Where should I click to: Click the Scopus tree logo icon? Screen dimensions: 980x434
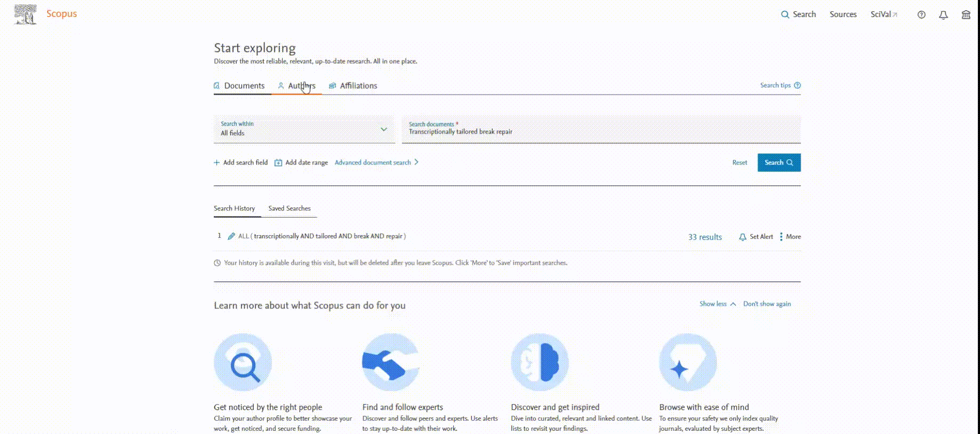click(25, 14)
